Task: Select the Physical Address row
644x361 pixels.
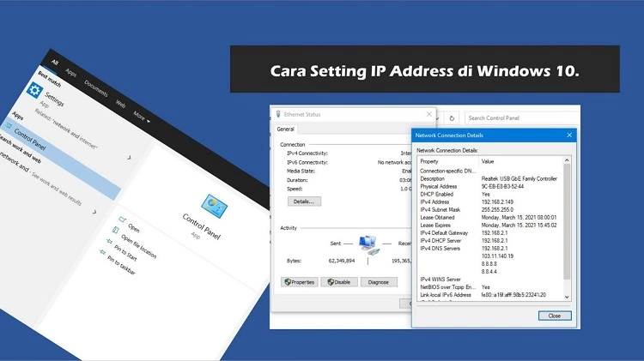Action: [x=490, y=186]
